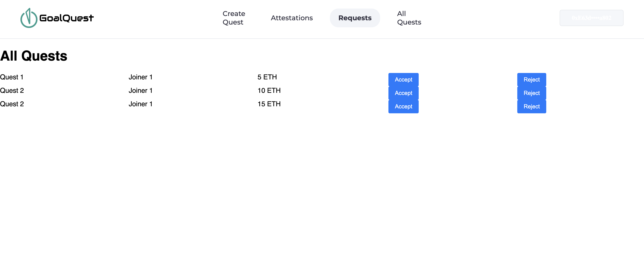Click the 10 ETH stake amount
The width and height of the screenshot is (644, 268).
[269, 90]
